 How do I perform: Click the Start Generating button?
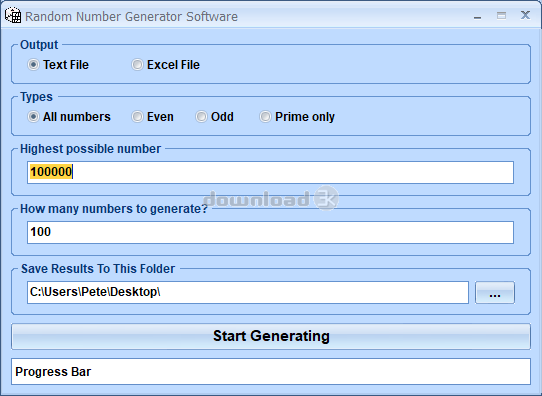271,336
